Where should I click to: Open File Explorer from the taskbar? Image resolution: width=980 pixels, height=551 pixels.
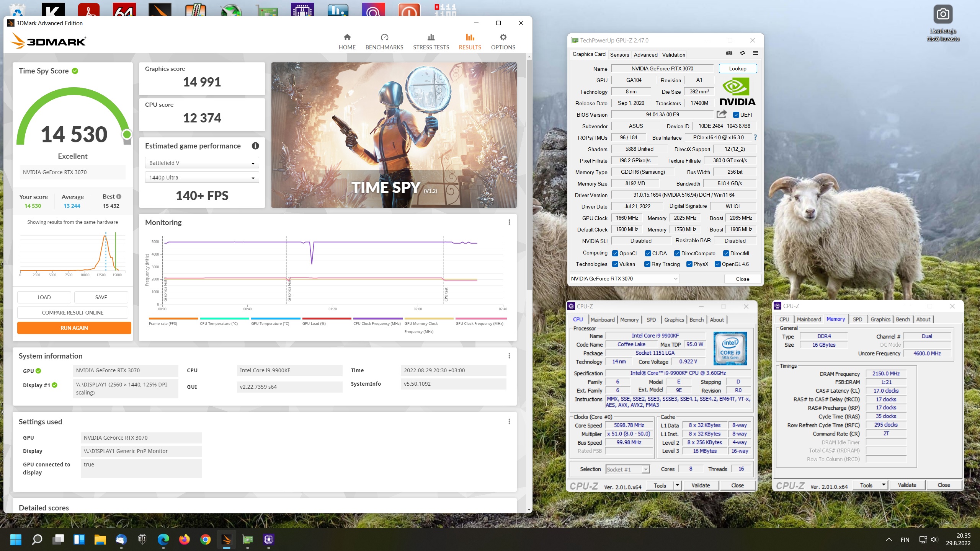click(100, 540)
